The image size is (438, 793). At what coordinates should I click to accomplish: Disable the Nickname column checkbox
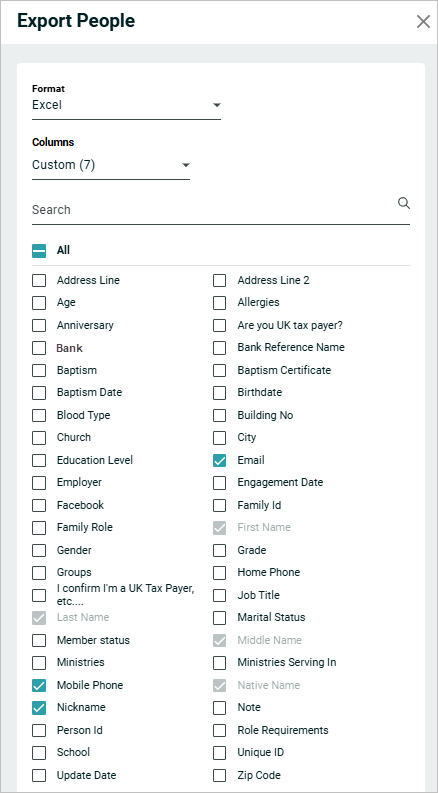(39, 708)
